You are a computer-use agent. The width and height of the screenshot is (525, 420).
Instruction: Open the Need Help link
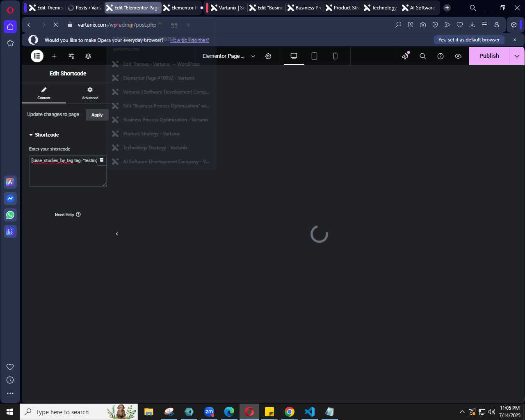(x=68, y=215)
